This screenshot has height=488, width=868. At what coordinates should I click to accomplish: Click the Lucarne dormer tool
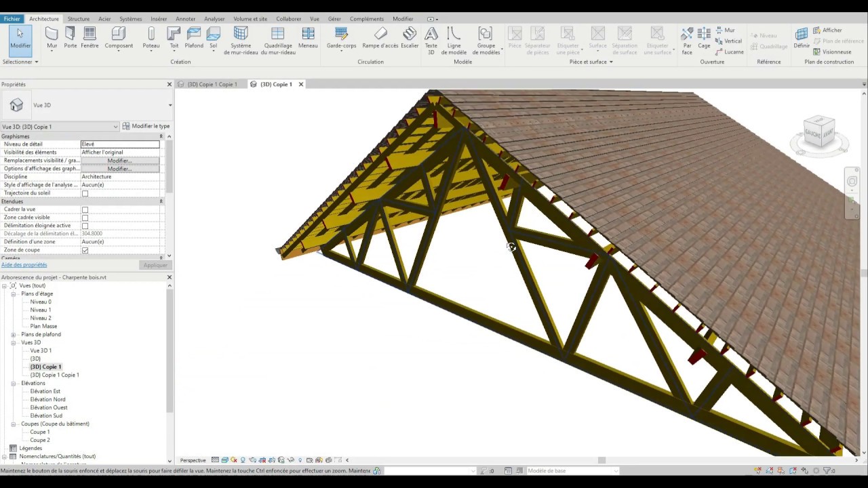729,52
